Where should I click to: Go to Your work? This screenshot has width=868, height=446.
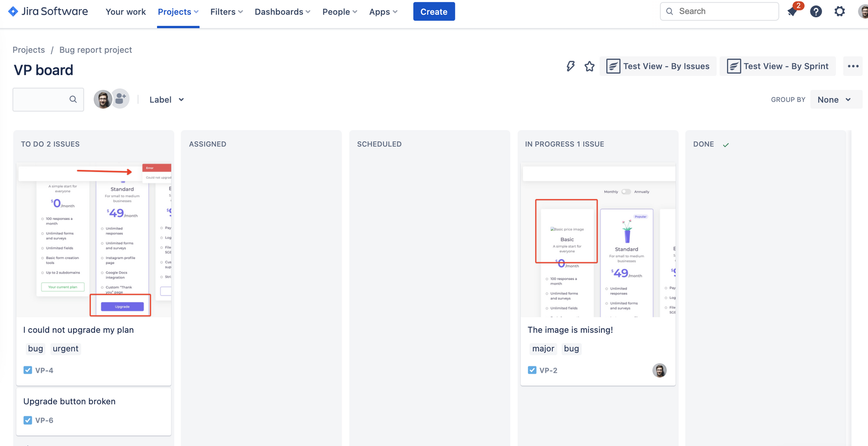click(125, 12)
